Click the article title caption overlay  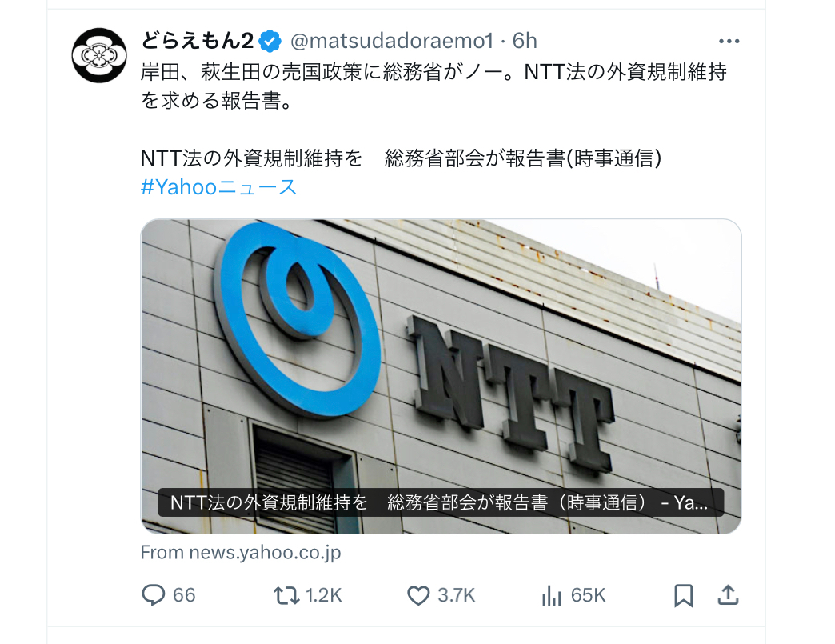(441, 502)
